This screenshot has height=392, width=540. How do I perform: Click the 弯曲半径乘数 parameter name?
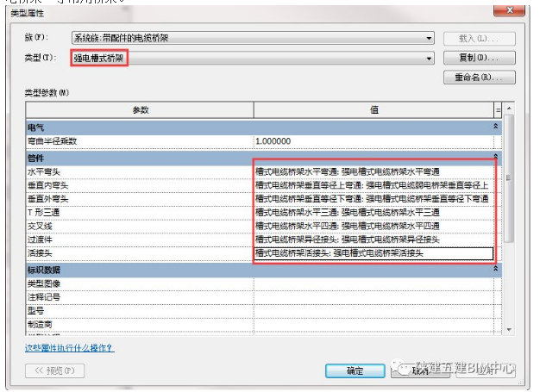[52, 141]
